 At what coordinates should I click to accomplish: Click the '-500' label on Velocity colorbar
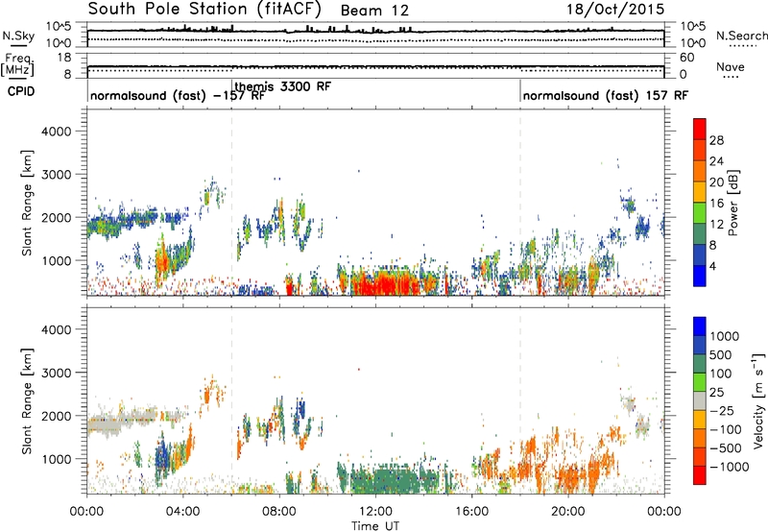pos(726,448)
